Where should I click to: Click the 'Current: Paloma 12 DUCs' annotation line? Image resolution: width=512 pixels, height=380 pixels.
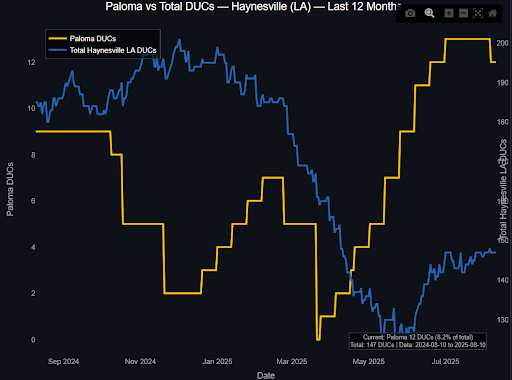tap(418, 337)
